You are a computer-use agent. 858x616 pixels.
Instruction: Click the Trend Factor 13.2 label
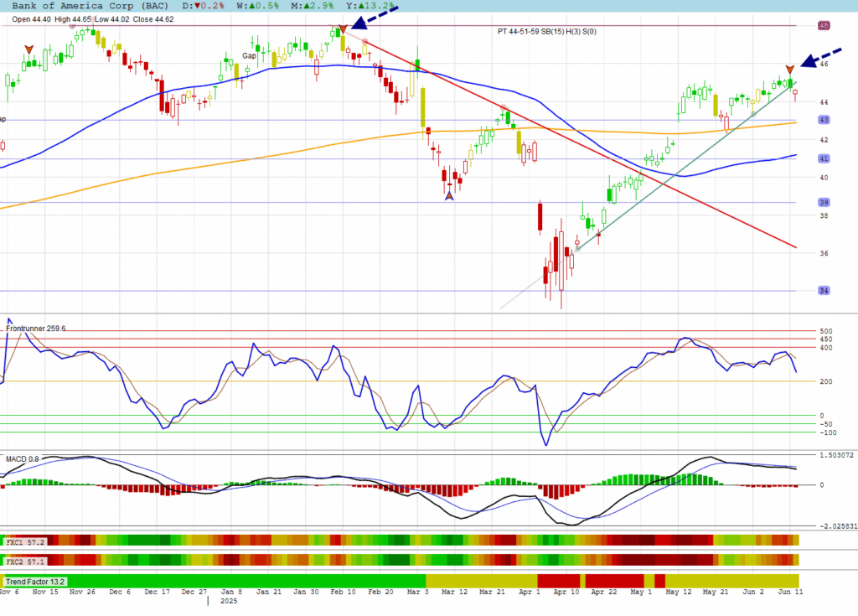point(35,582)
